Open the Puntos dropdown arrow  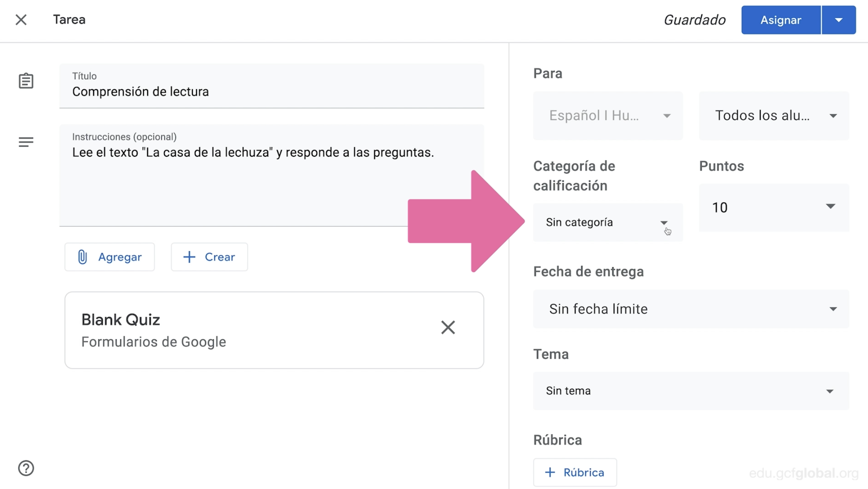(830, 206)
